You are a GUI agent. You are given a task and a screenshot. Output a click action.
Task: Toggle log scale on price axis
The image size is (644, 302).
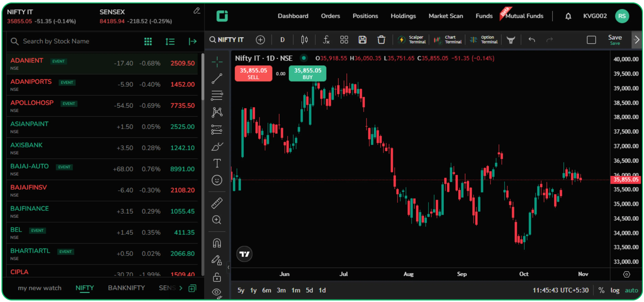[x=615, y=290]
